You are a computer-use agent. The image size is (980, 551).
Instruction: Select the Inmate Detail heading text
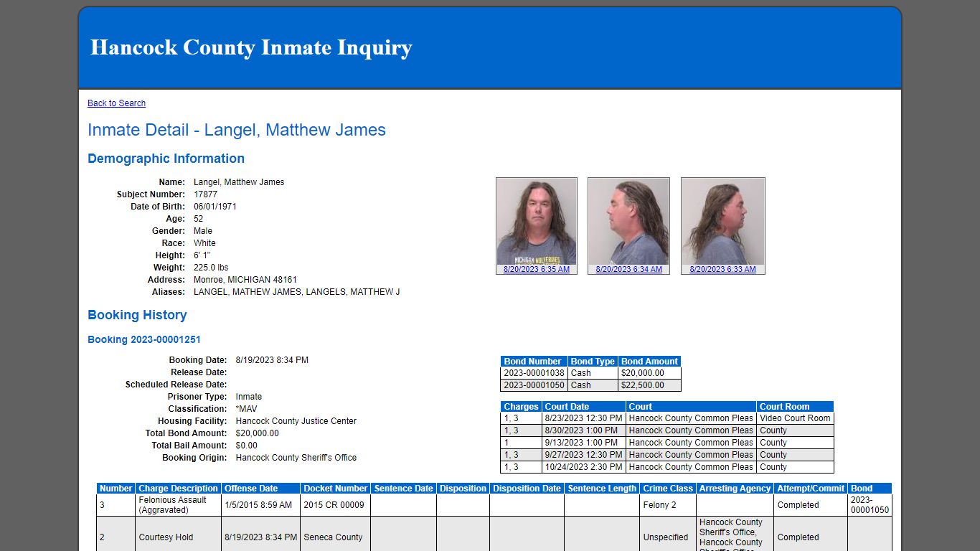tap(237, 130)
